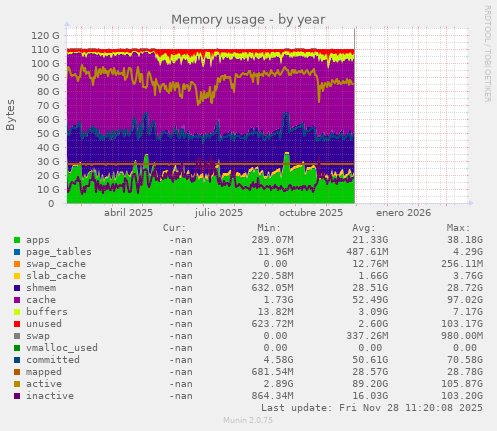Select the 'swap' legend label
This screenshot has height=431, width=497.
pos(38,336)
